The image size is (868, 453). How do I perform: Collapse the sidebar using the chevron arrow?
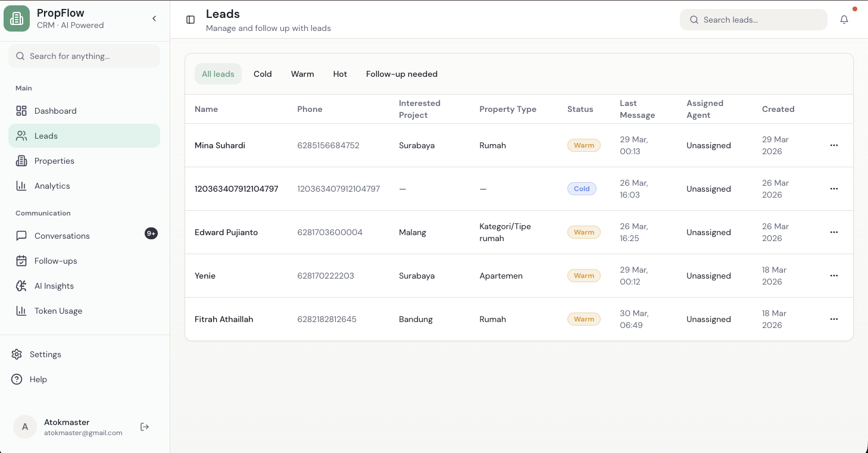point(154,18)
